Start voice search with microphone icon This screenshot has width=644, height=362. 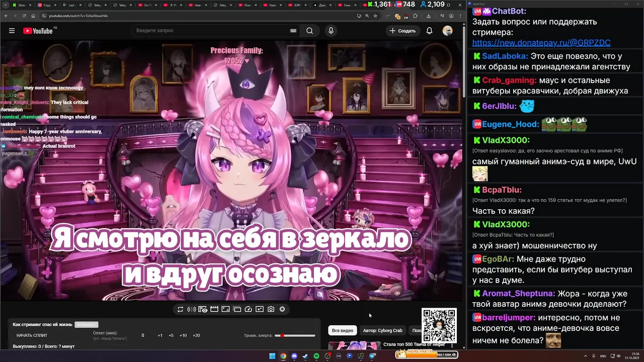[331, 31]
